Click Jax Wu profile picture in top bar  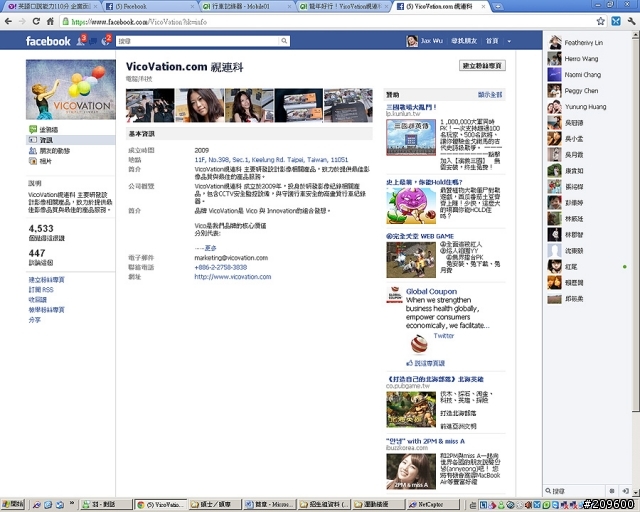coord(412,41)
